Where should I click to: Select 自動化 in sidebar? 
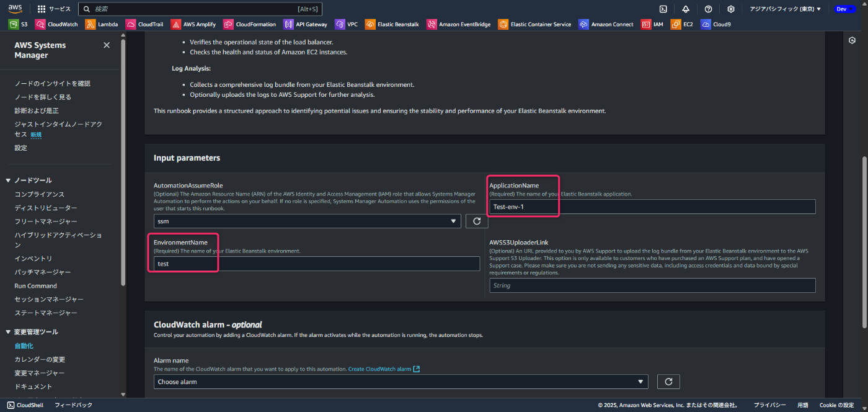24,346
